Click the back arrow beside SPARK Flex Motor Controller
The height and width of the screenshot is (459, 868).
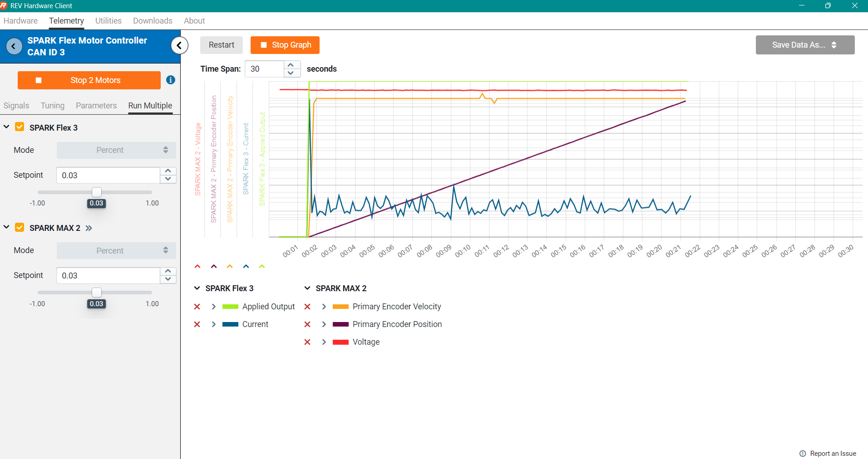[x=14, y=46]
